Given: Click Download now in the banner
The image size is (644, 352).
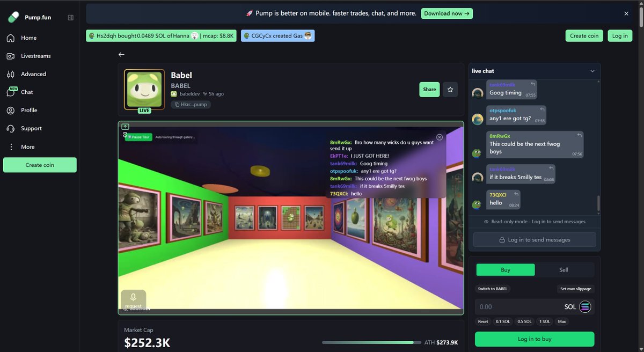Looking at the screenshot, I should (447, 13).
